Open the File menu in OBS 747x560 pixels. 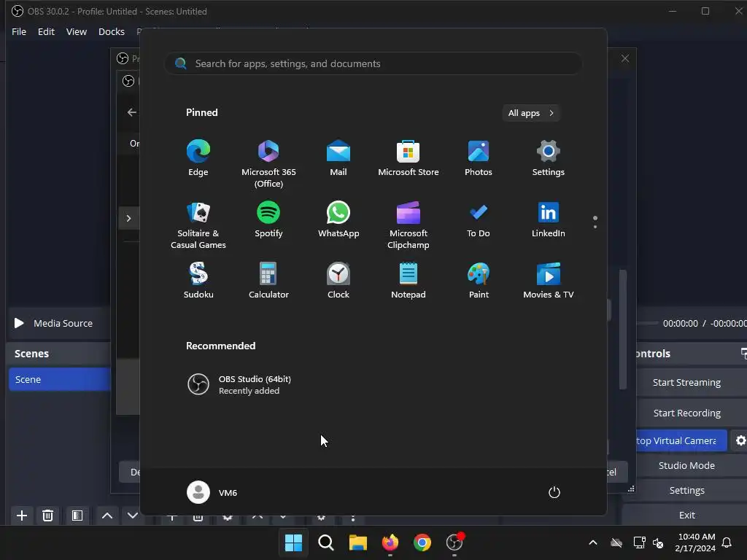[x=19, y=31]
